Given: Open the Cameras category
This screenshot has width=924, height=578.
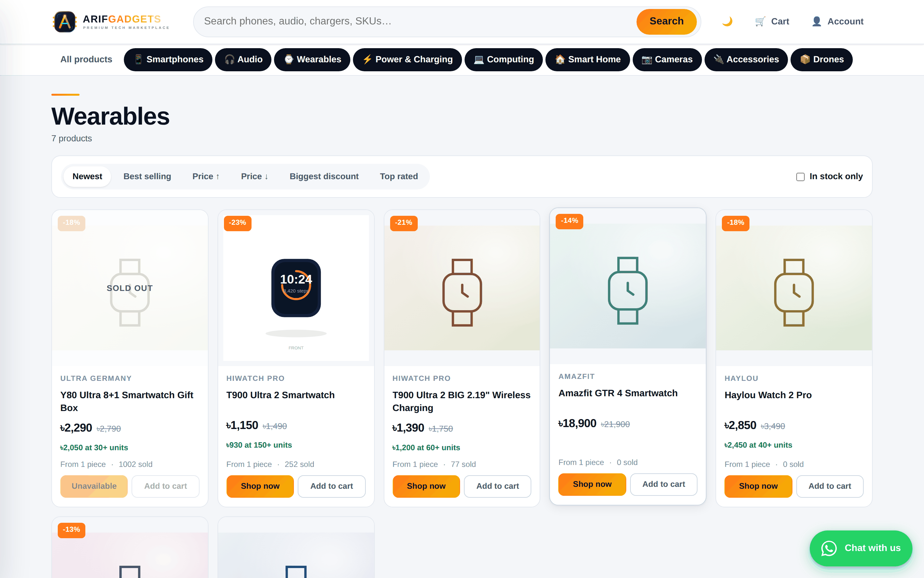Looking at the screenshot, I should 667,60.
